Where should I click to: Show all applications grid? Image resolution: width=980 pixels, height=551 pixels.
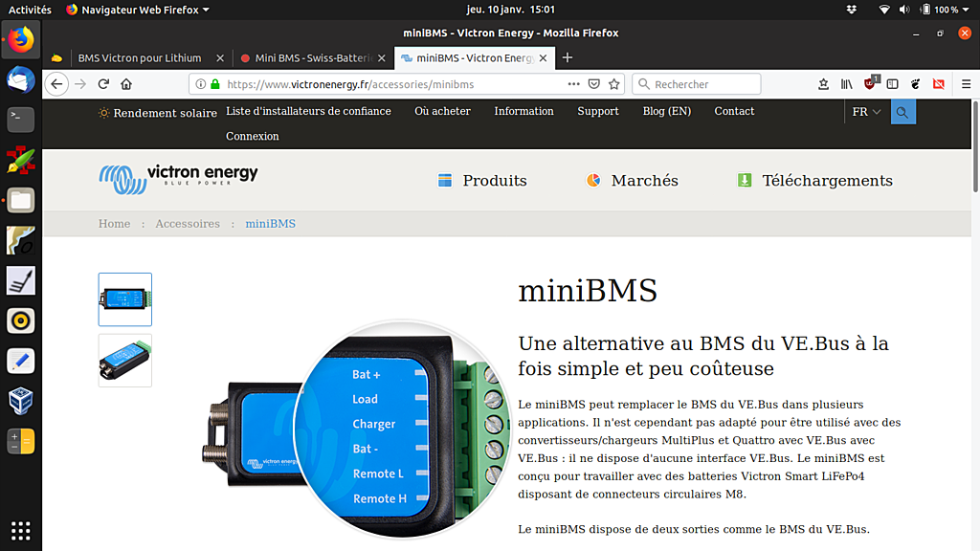(21, 531)
